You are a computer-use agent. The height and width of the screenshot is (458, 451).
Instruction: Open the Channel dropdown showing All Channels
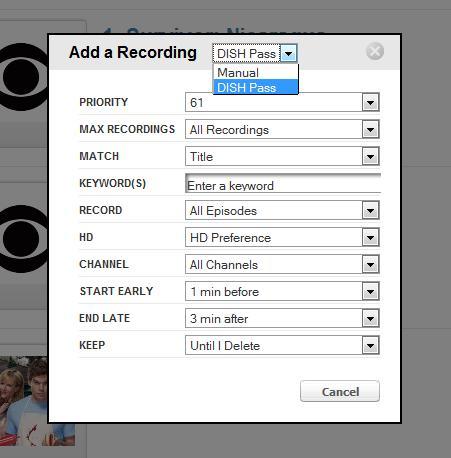pyautogui.click(x=282, y=264)
